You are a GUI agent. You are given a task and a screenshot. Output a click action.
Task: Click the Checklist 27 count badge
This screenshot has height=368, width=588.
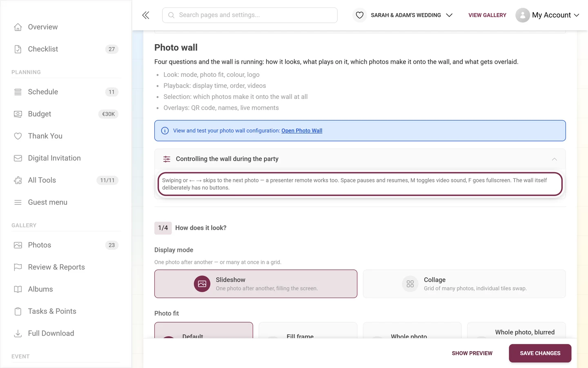tap(112, 49)
